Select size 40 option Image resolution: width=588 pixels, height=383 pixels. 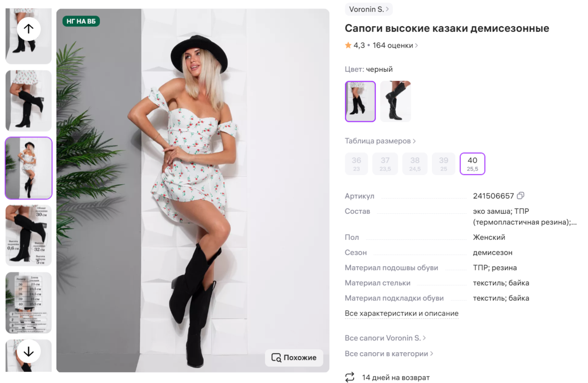472,164
